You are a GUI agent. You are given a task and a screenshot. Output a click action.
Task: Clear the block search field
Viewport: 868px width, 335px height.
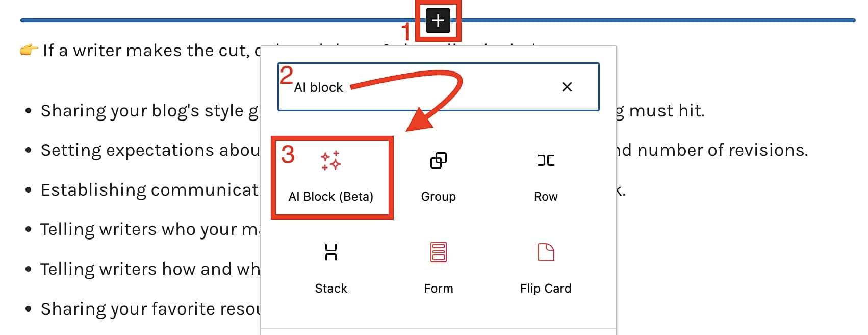pos(567,87)
